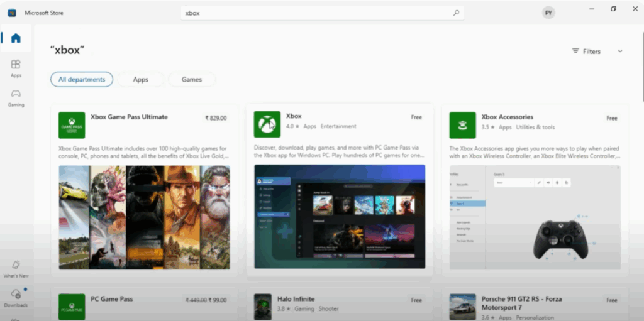
Task: Click Free button on Porsche card
Action: tap(612, 300)
